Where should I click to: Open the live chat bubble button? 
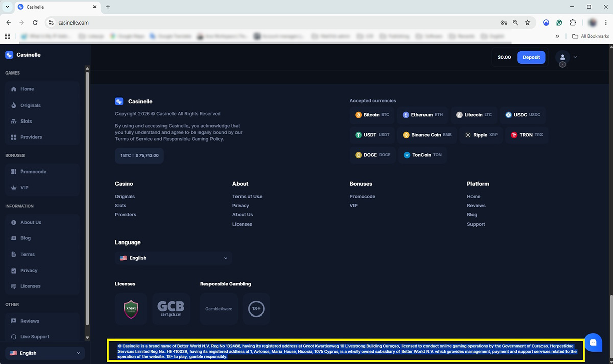(x=593, y=343)
